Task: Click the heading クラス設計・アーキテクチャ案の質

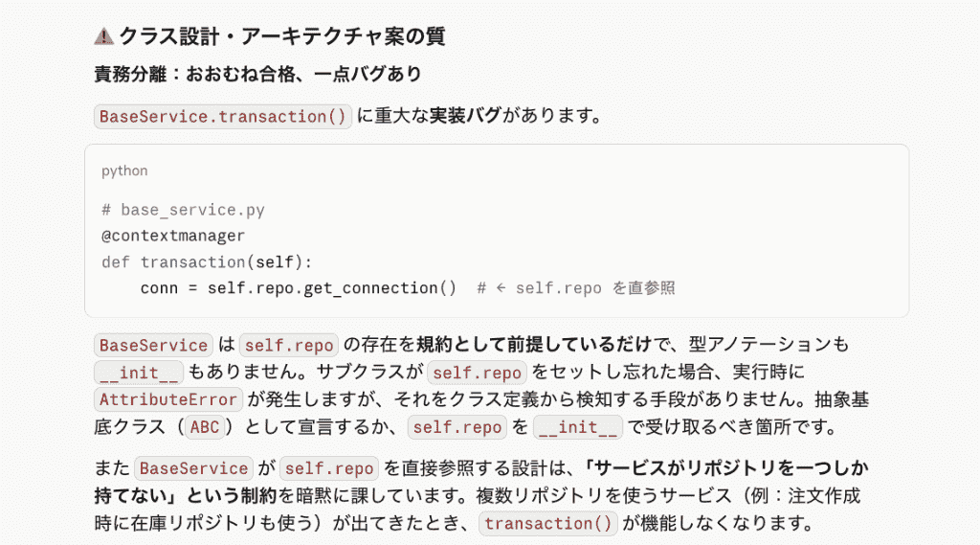Action: click(280, 36)
